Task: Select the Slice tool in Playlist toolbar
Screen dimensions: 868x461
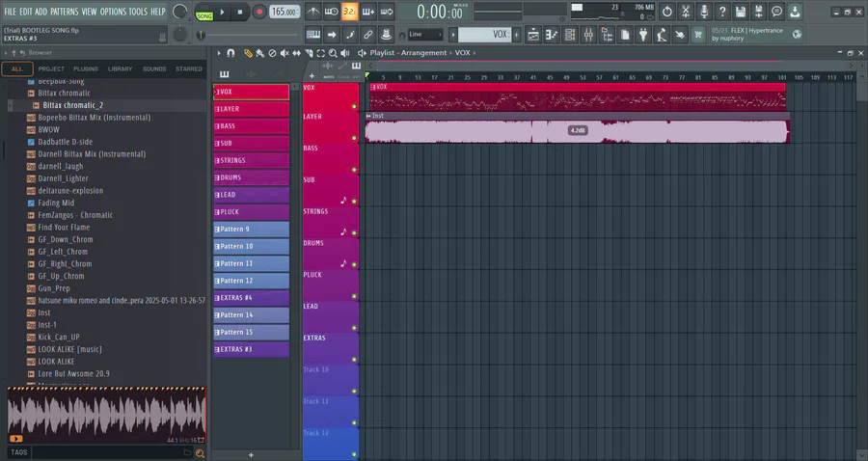Action: point(309,53)
